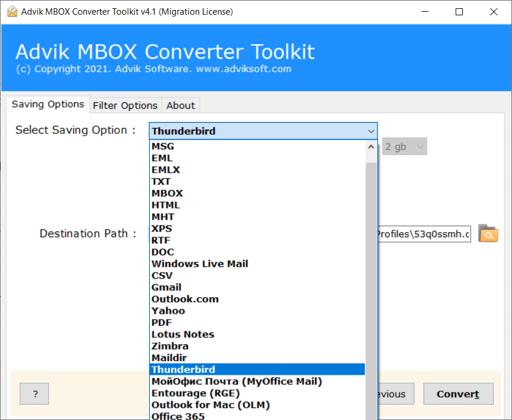
Task: Pick MBOX as the saving option
Action: 257,193
